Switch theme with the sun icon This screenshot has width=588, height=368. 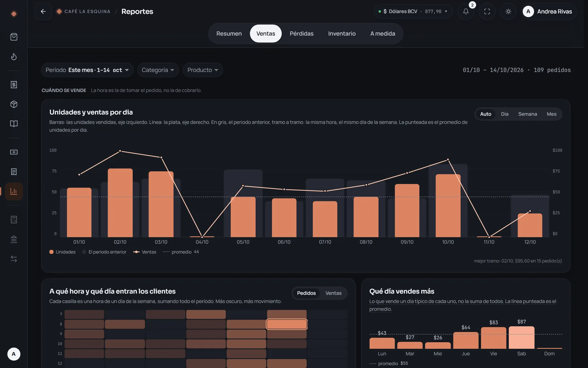click(x=508, y=11)
